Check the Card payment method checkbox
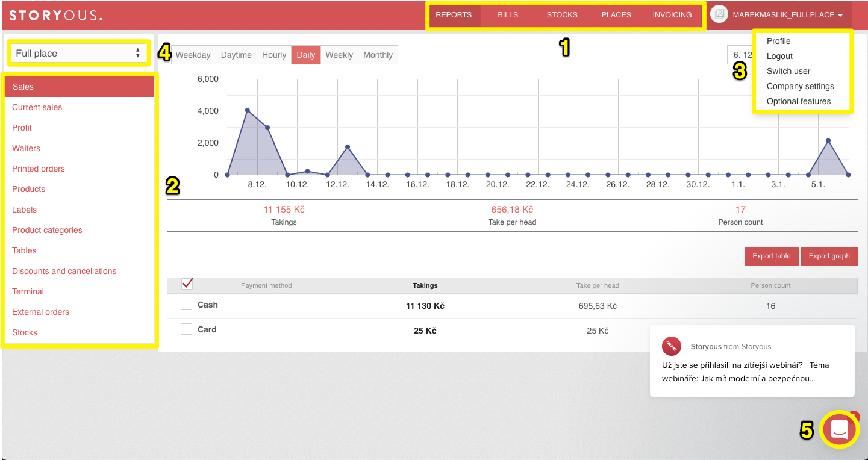The image size is (868, 460). coord(187,329)
